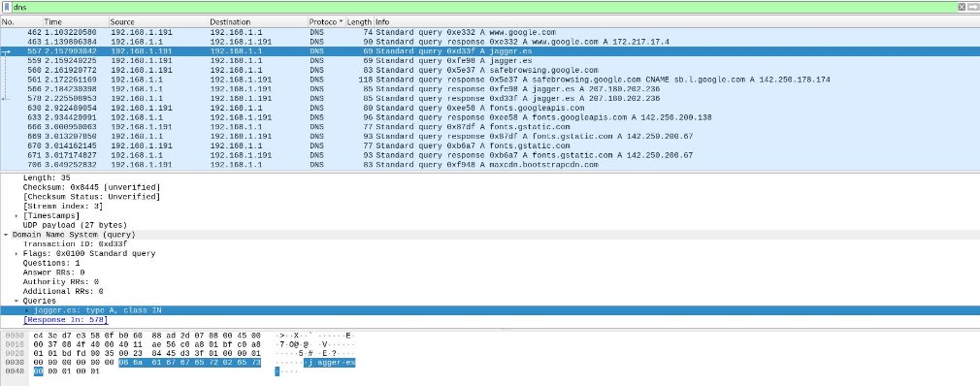Select UDP payload (27 bytes) field
The image size is (980, 386).
[x=75, y=225]
